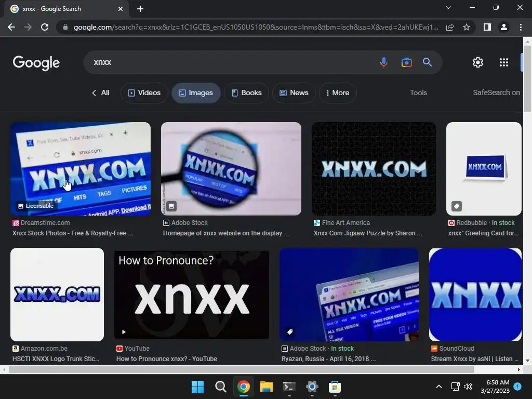The height and width of the screenshot is (399, 532).
Task: Open Homepage of website Adobe Stock link
Action: [x=226, y=233]
